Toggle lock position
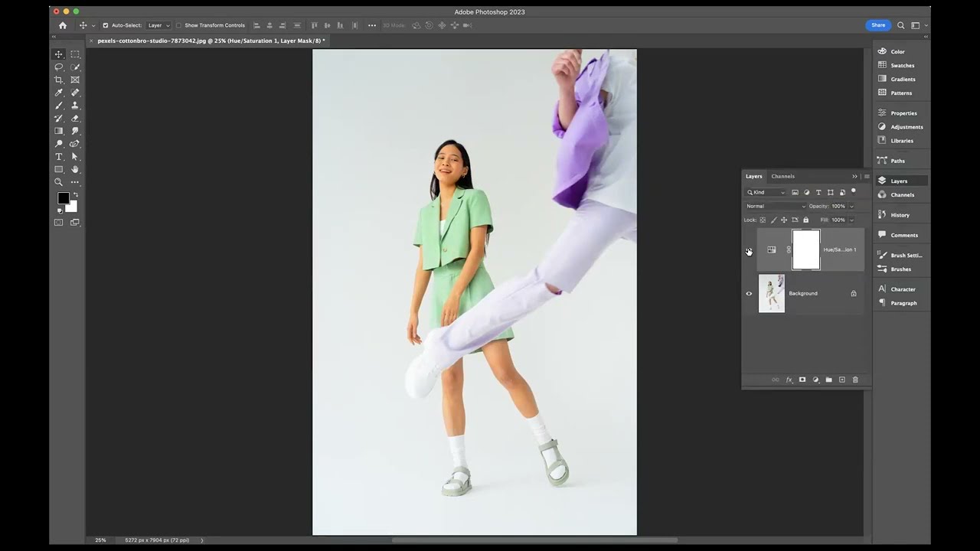 pyautogui.click(x=784, y=220)
